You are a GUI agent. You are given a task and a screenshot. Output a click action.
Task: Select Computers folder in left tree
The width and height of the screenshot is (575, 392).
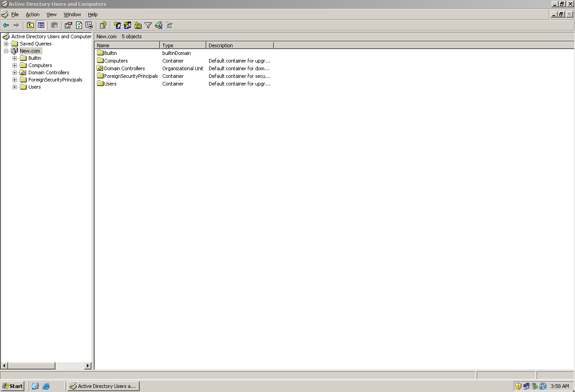40,65
